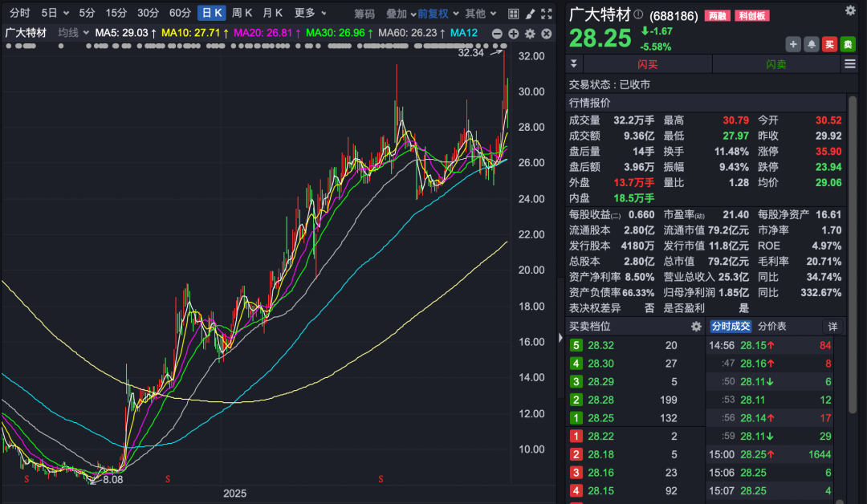Collapse right panel using side arrow

click(560, 338)
